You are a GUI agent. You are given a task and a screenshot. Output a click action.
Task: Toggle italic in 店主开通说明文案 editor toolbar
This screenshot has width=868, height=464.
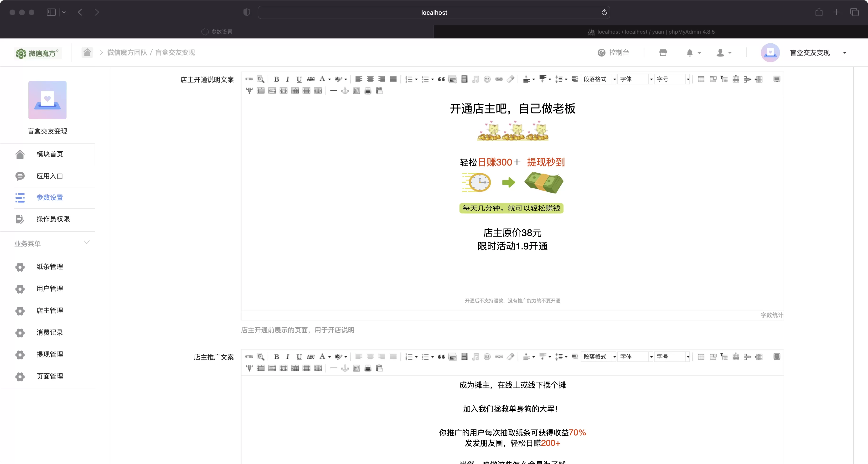click(287, 79)
